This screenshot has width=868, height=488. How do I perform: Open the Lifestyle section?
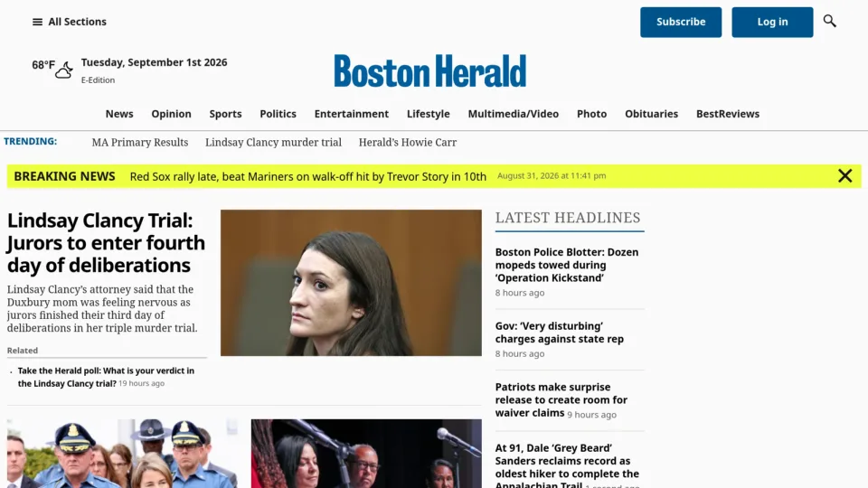point(429,114)
